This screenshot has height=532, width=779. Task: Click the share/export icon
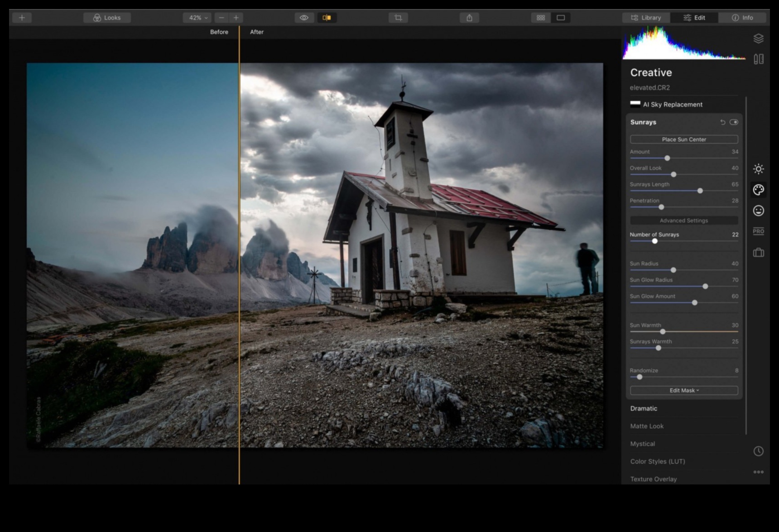[x=469, y=18]
